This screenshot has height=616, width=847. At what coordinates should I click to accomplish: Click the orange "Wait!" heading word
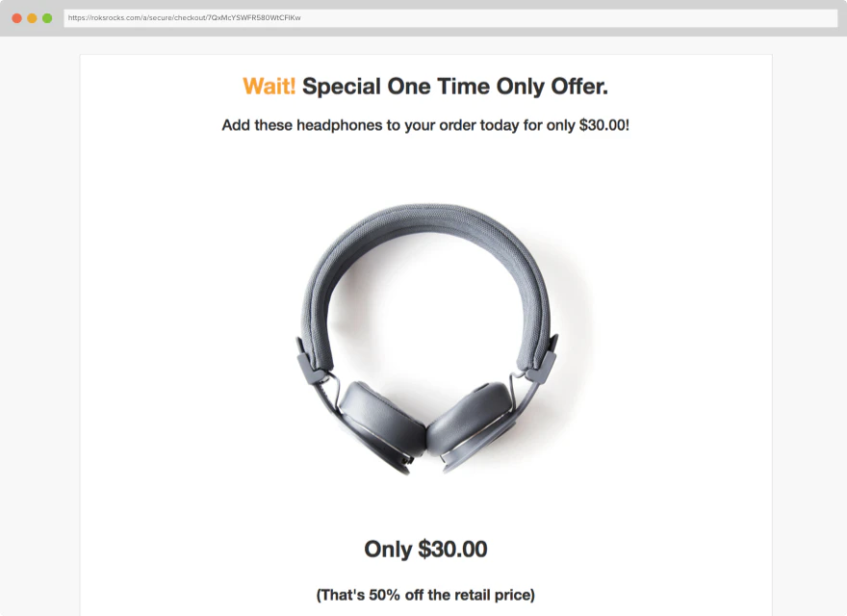tap(269, 87)
